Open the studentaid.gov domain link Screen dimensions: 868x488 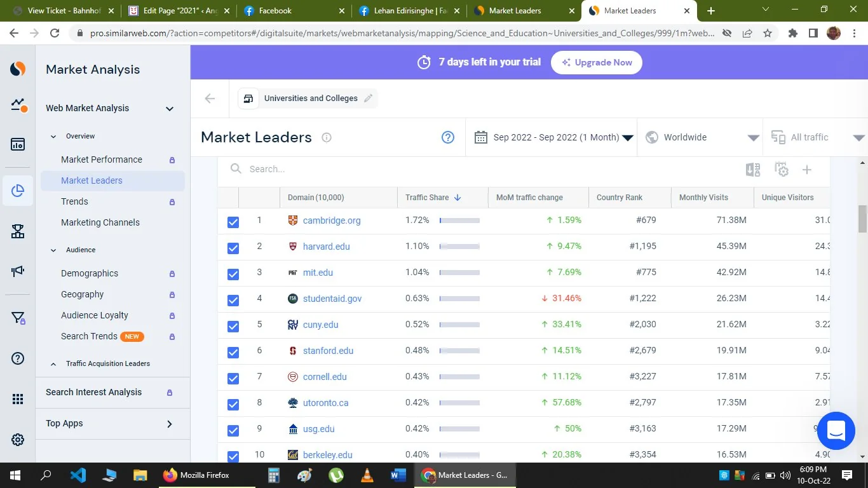[332, 299]
